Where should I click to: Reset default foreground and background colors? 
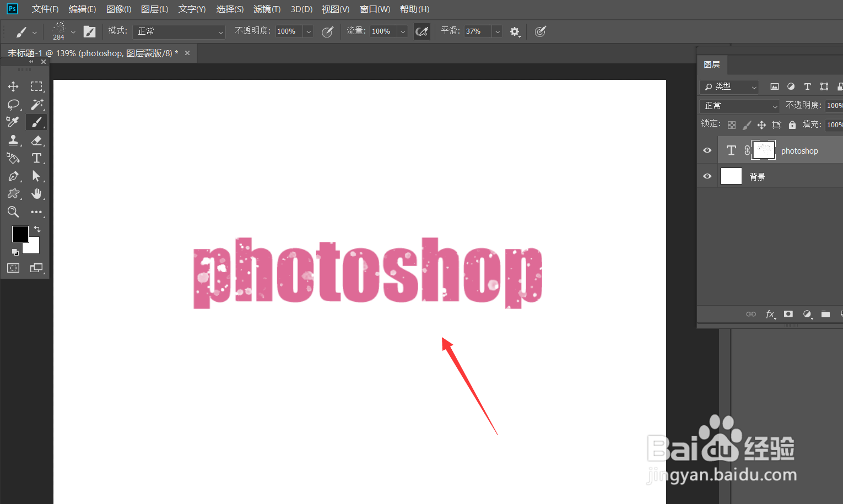click(x=15, y=252)
